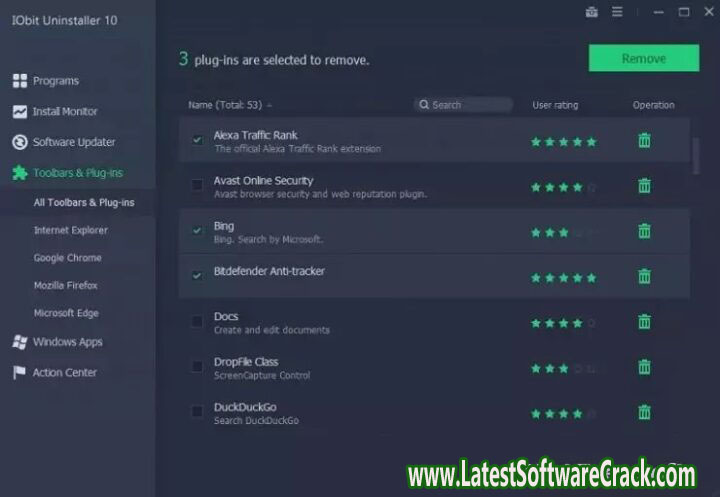Close the IObit Uninstaller window
This screenshot has width=720, height=497.
pos(709,12)
